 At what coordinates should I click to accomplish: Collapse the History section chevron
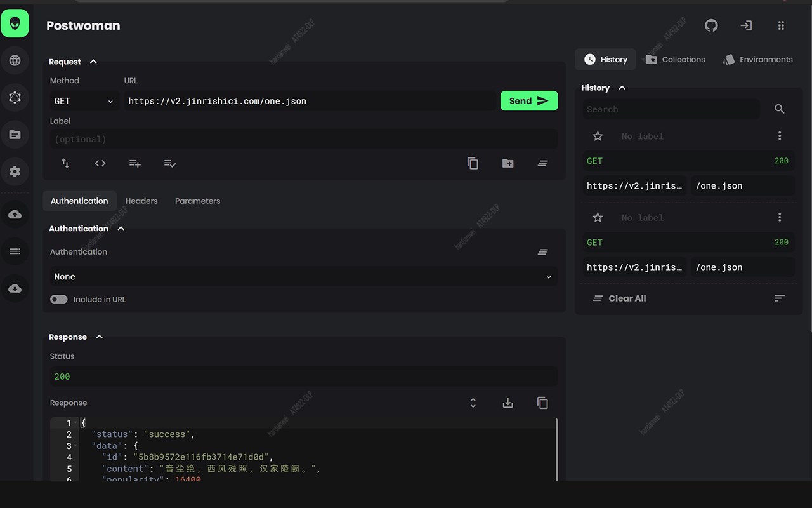coord(622,88)
